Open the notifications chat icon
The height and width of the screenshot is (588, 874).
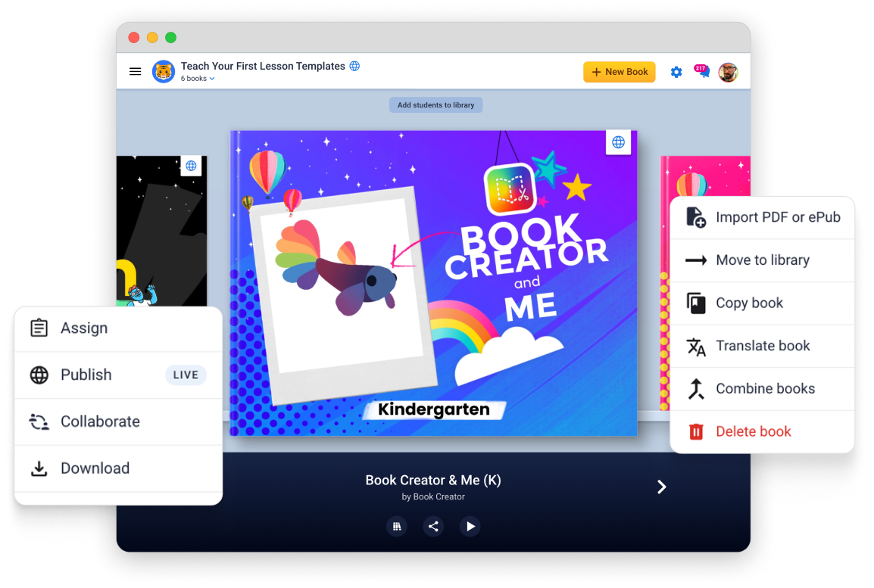coord(702,70)
